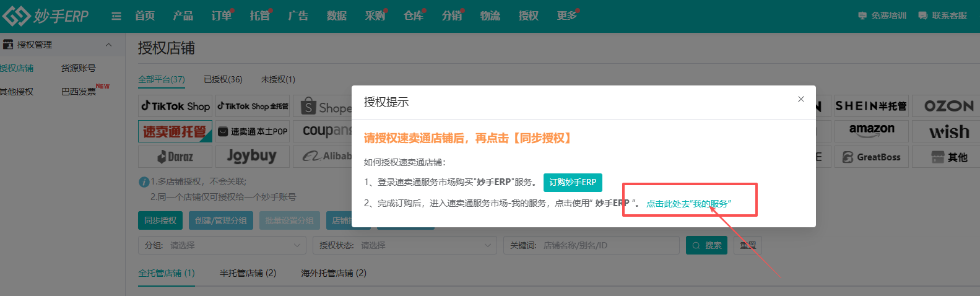Open the 仓库 menu
Viewport: 980px width, 296px height.
pos(414,16)
